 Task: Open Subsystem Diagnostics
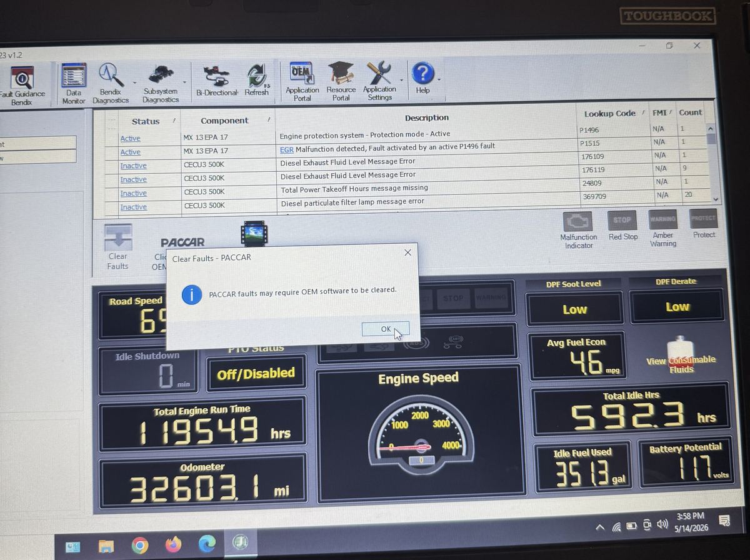tap(161, 84)
